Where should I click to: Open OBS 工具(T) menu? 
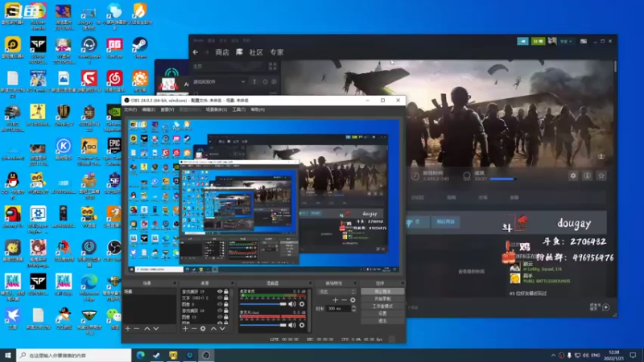(x=238, y=109)
